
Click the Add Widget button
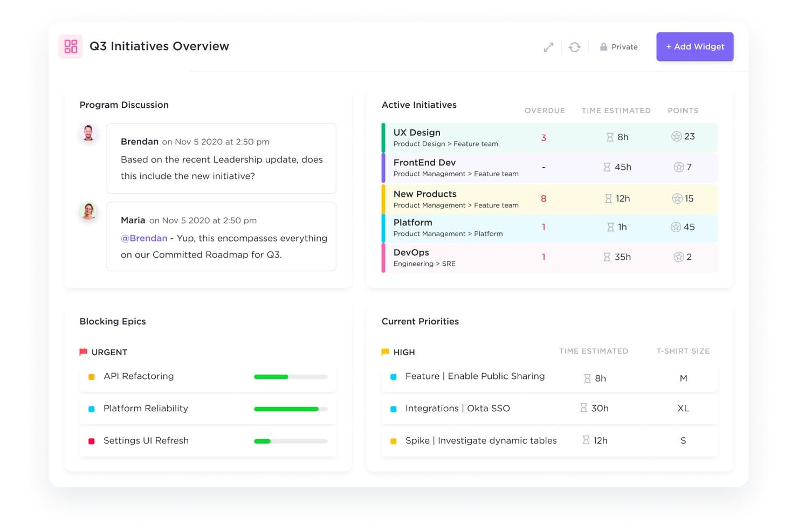[694, 46]
